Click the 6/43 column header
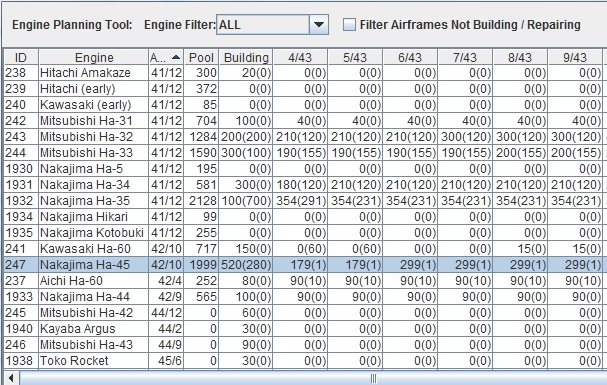This screenshot has width=607, height=385. click(410, 57)
